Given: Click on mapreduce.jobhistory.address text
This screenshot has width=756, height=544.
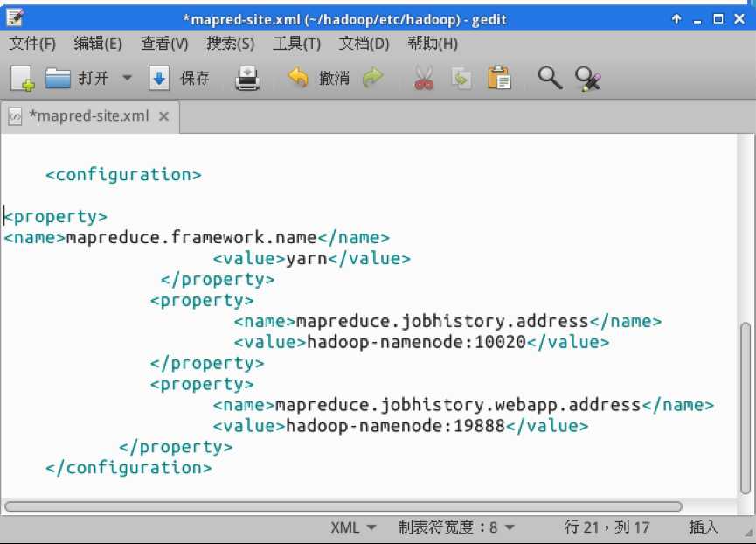Looking at the screenshot, I should click(442, 321).
